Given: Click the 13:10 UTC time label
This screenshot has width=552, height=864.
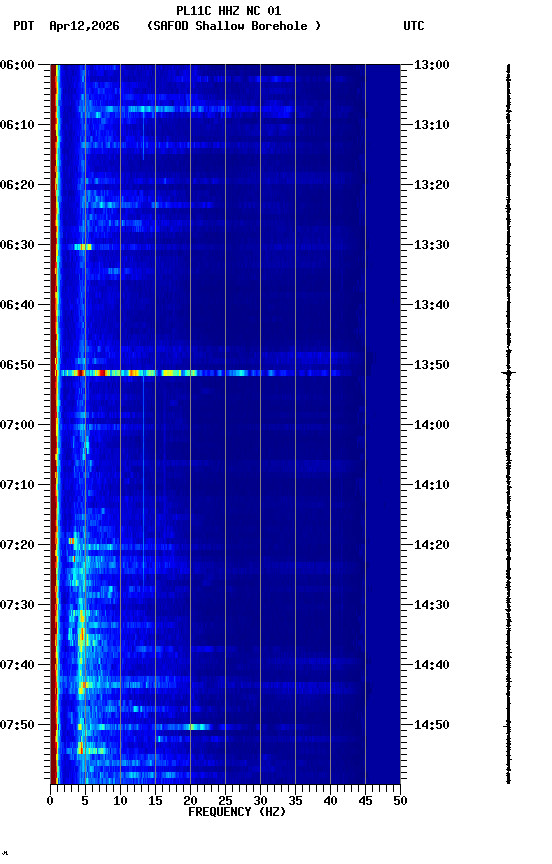Looking at the screenshot, I should tap(432, 125).
